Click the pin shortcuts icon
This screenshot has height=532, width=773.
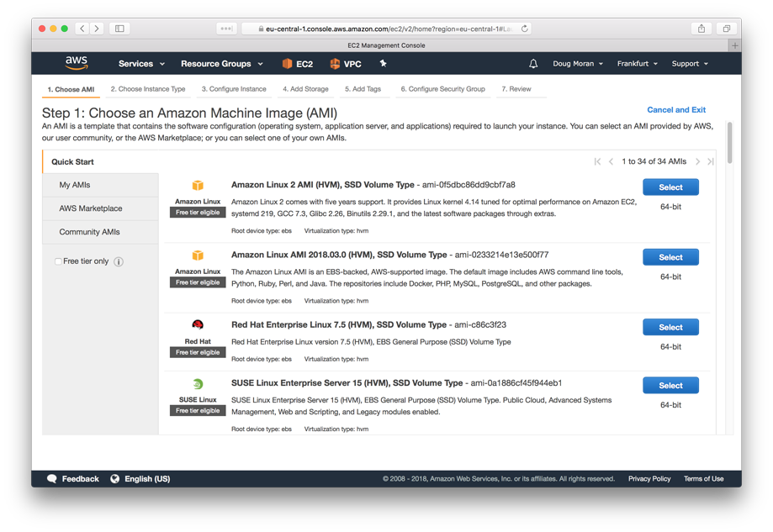pyautogui.click(x=383, y=63)
